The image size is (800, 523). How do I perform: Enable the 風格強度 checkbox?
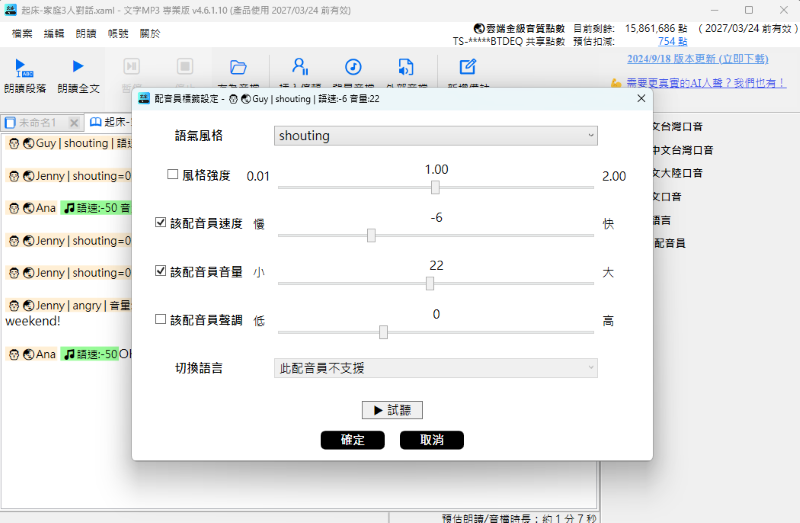click(x=173, y=175)
